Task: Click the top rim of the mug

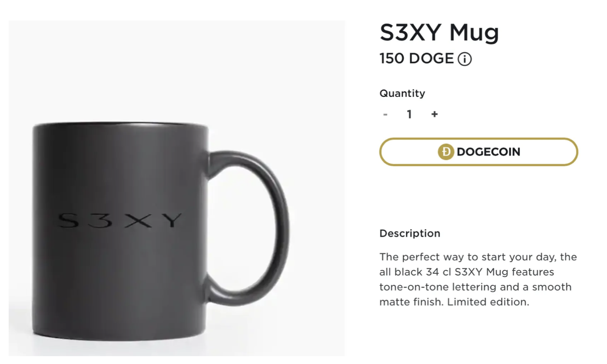Action: (120, 125)
